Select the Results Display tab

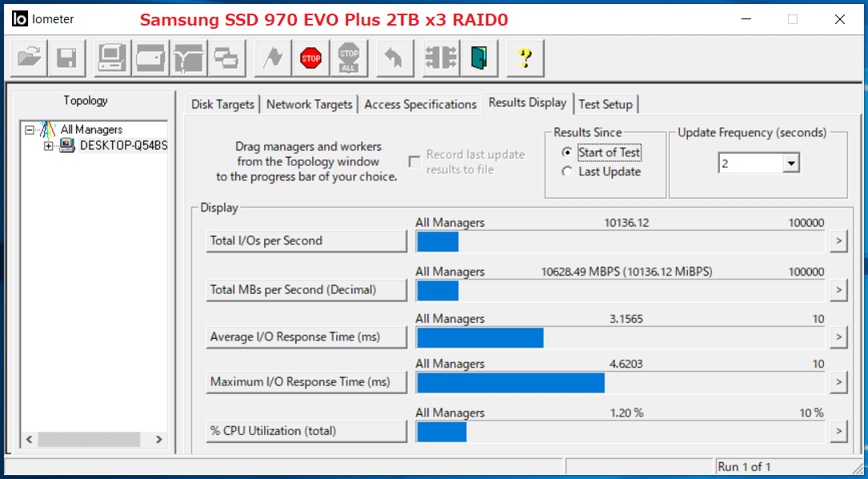[x=528, y=103]
